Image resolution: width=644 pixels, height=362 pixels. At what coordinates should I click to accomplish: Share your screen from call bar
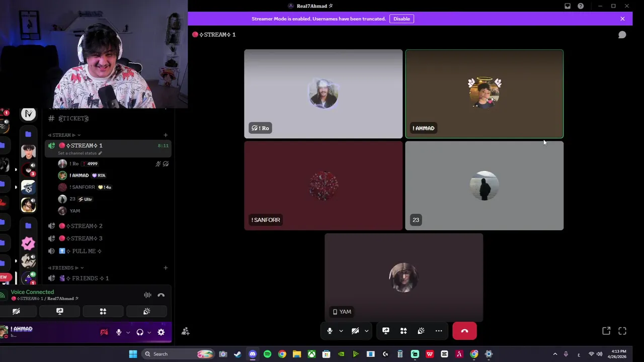(x=386, y=331)
